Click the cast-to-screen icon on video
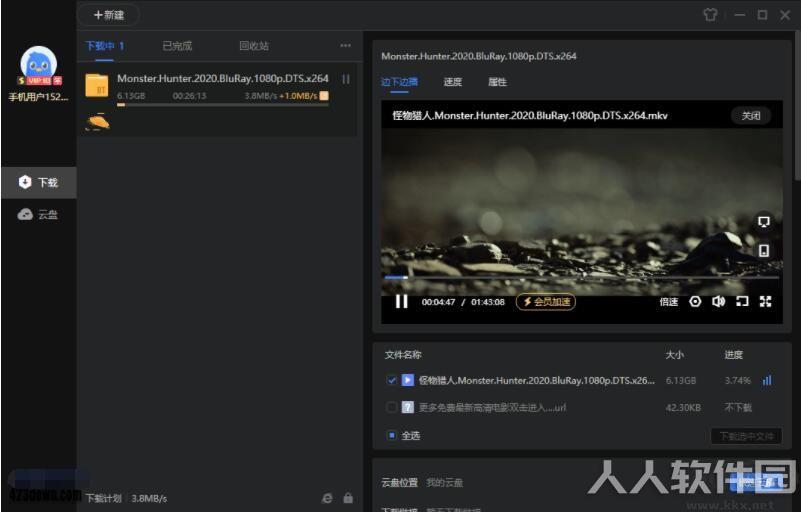The width and height of the screenshot is (801, 512). (764, 221)
